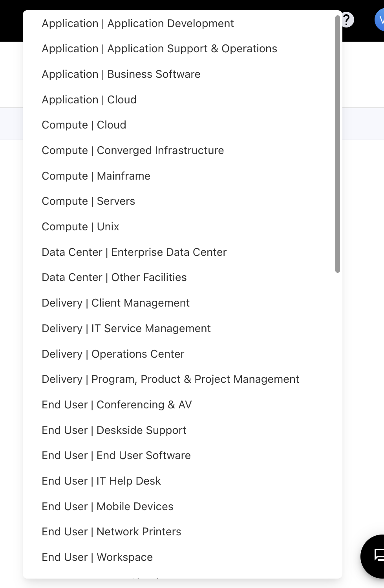Select Application | Business Software
The height and width of the screenshot is (588, 384).
click(121, 74)
